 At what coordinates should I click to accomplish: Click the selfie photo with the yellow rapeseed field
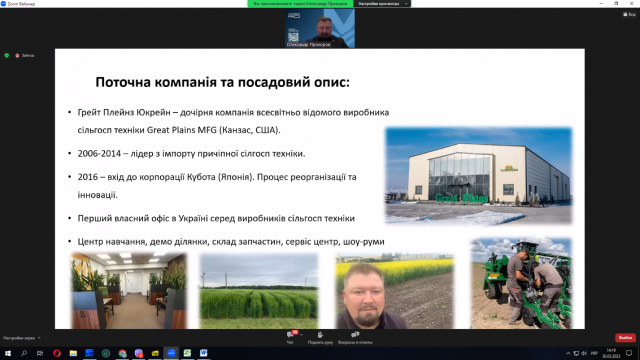[394, 291]
